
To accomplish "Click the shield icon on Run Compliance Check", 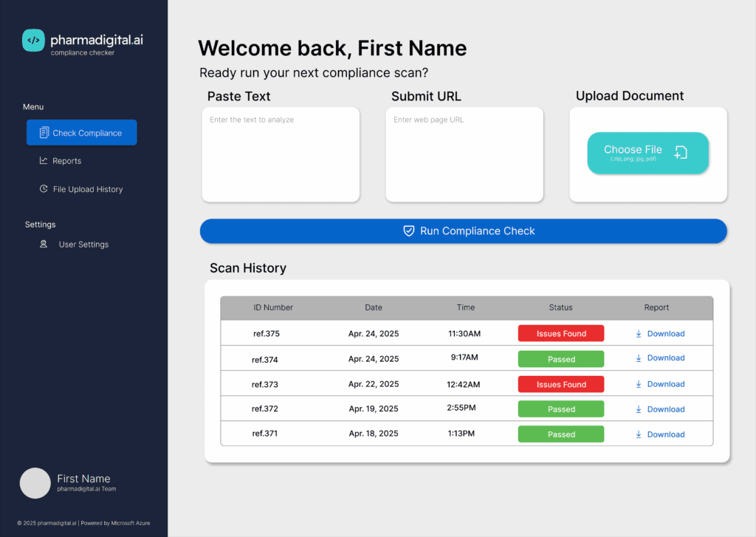I will (409, 230).
